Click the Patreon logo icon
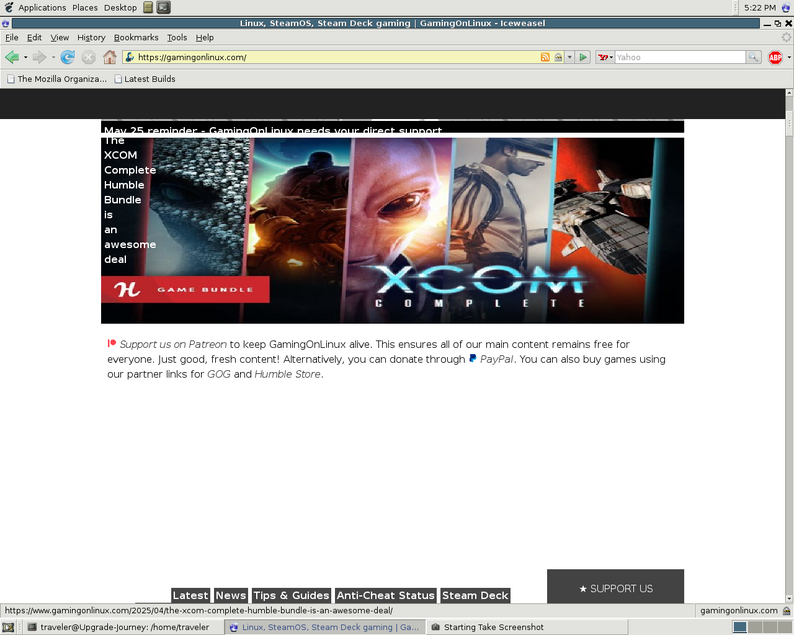 tap(111, 343)
